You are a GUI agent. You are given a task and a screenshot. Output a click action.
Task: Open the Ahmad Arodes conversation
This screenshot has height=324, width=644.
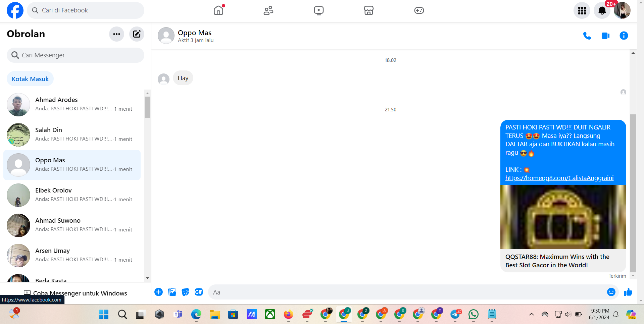pos(72,105)
